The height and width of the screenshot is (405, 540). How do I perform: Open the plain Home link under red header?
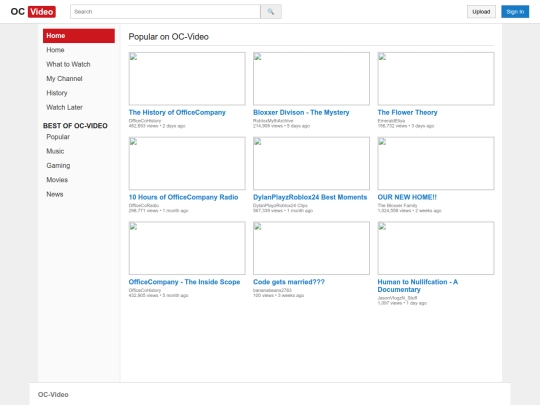pyautogui.click(x=55, y=50)
